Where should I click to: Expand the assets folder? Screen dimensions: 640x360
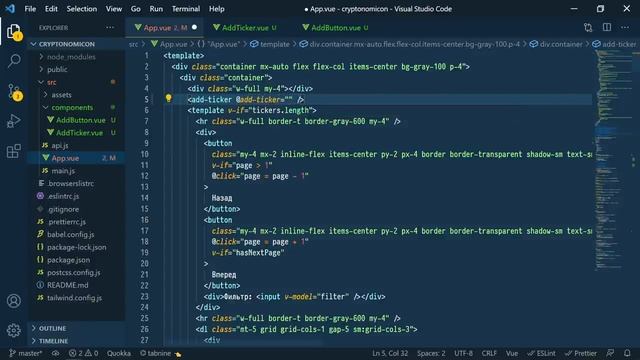61,95
